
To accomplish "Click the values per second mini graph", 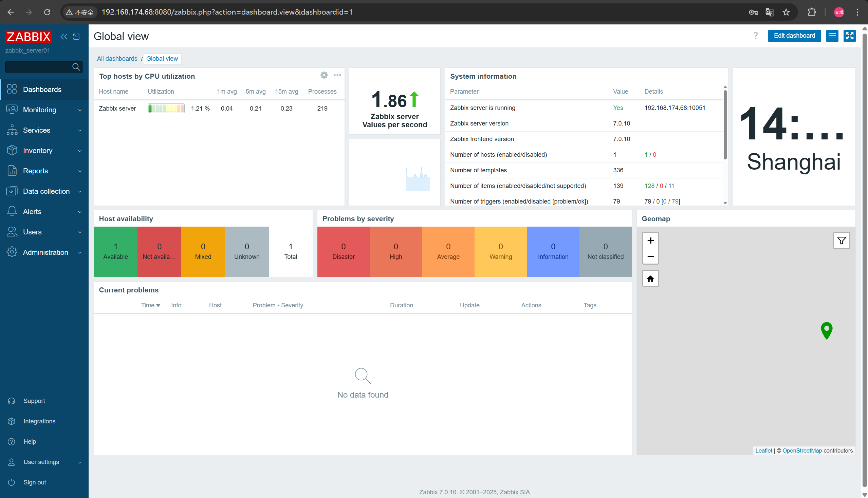I will coord(418,179).
